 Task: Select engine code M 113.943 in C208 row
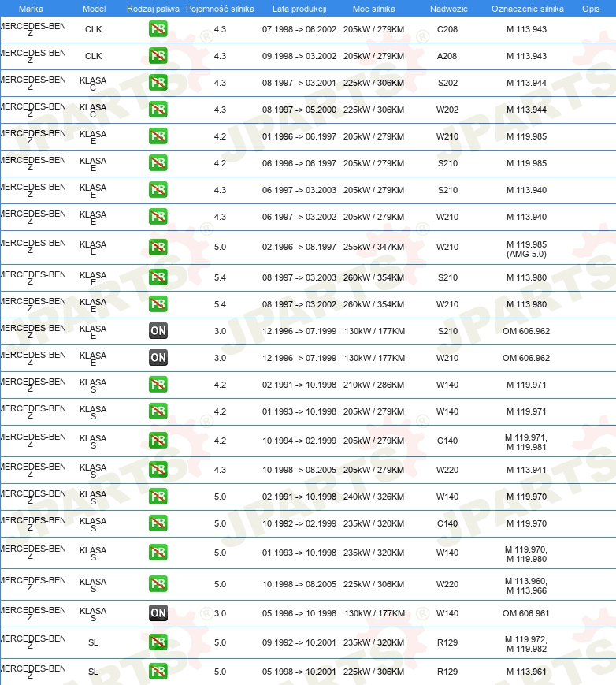pyautogui.click(x=526, y=29)
